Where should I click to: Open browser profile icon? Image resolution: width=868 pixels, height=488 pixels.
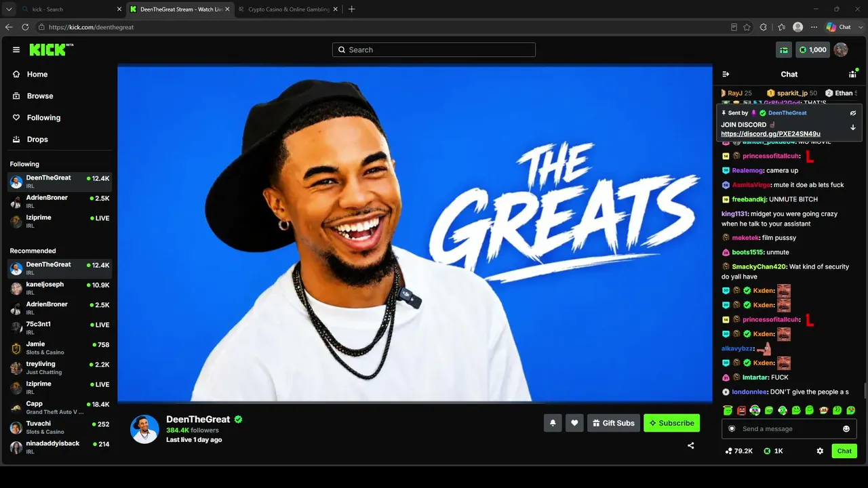798,27
